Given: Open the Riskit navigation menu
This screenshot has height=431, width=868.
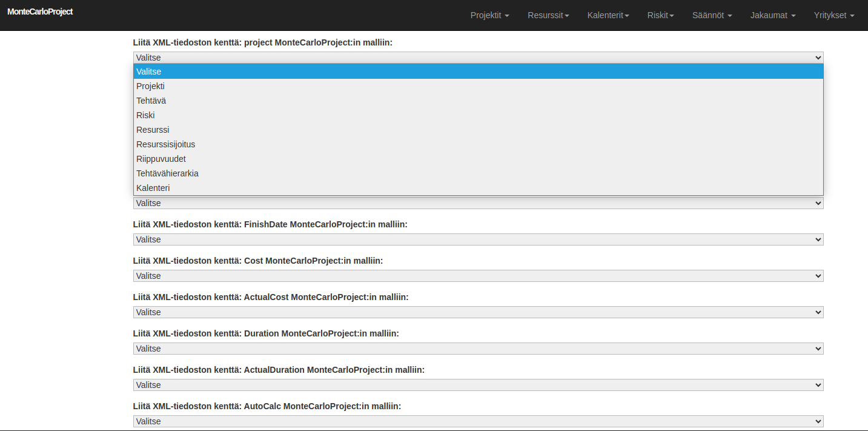Looking at the screenshot, I should 660,15.
